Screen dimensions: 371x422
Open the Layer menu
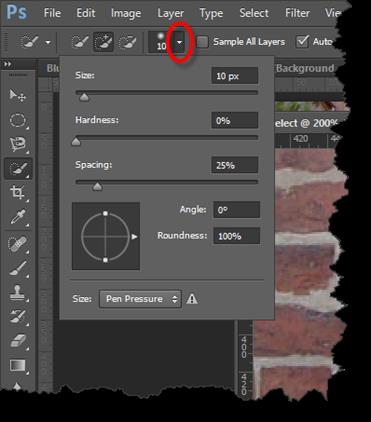(170, 13)
